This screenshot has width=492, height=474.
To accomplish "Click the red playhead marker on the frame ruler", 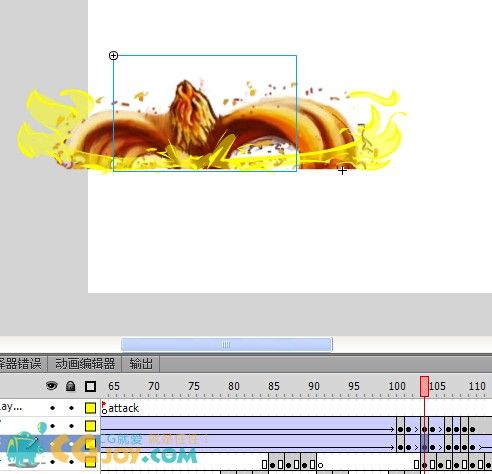I will coord(424,387).
